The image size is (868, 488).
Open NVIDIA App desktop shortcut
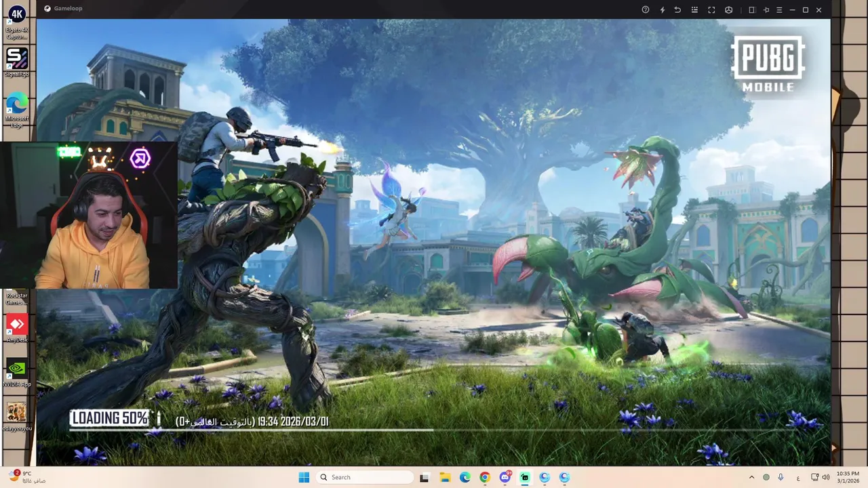click(17, 373)
